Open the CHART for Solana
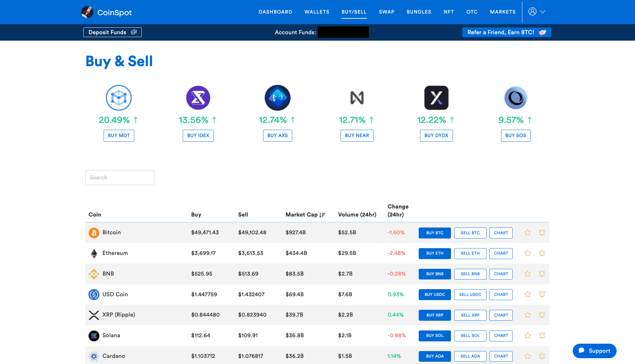This screenshot has width=635, height=364. click(x=501, y=336)
